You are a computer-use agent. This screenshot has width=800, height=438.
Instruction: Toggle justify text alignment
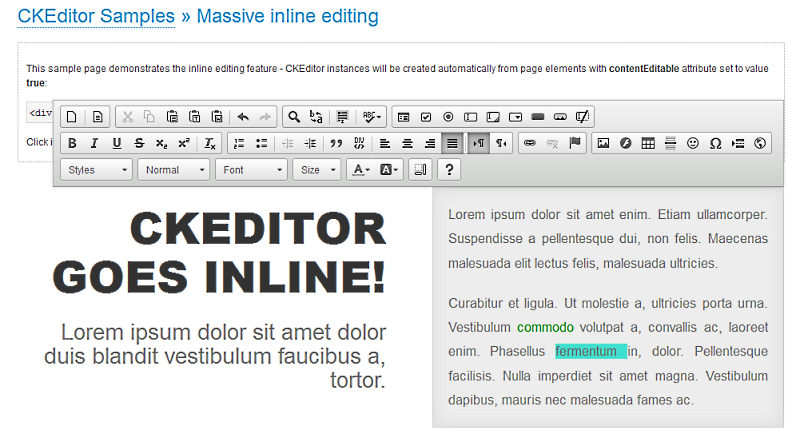point(452,143)
